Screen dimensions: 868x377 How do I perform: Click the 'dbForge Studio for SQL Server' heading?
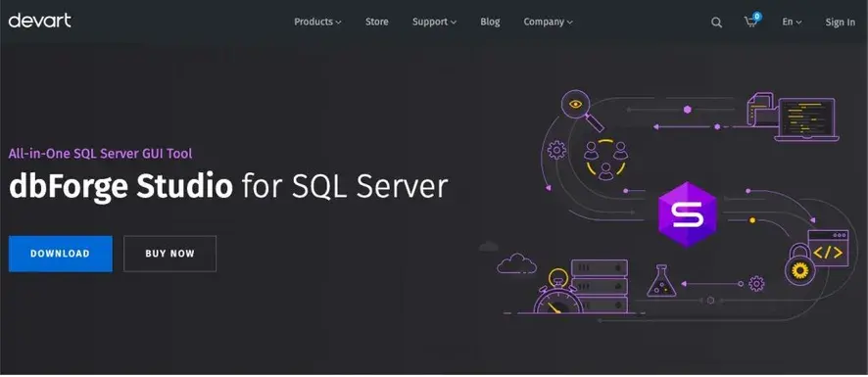pos(228,187)
